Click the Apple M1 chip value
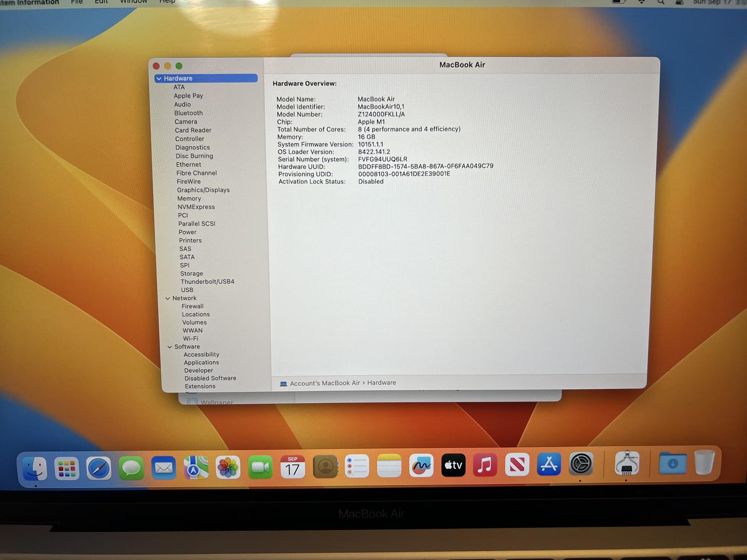 [x=371, y=122]
